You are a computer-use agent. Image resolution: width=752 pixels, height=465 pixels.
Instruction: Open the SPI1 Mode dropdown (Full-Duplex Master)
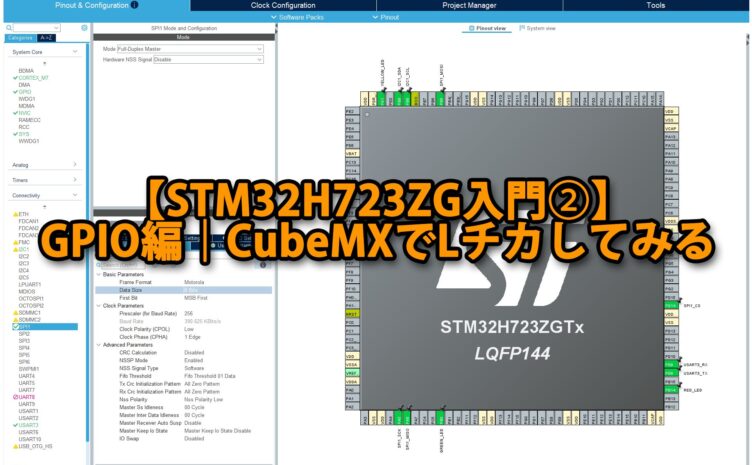(189, 48)
